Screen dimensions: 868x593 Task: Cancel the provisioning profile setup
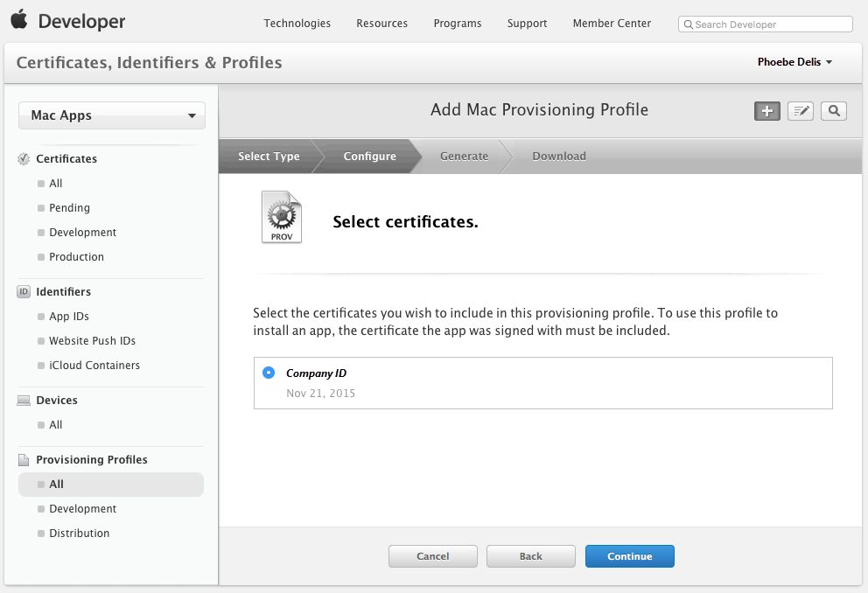tap(432, 555)
